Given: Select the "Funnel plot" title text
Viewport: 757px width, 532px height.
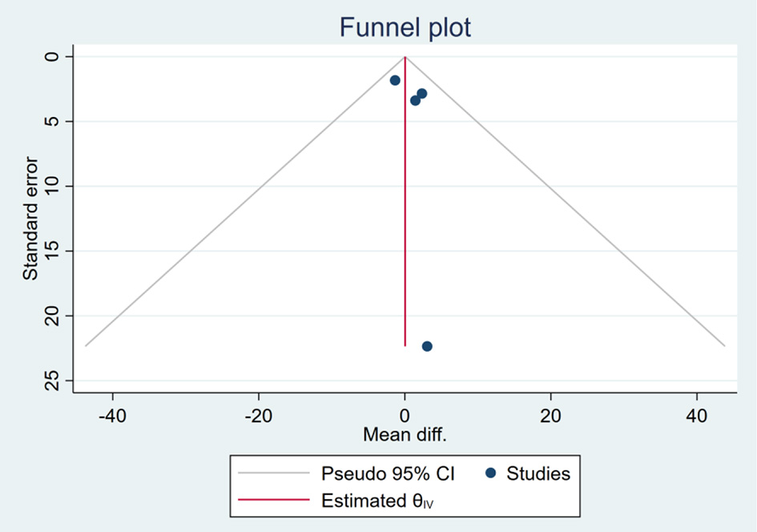Looking at the screenshot, I should [405, 27].
